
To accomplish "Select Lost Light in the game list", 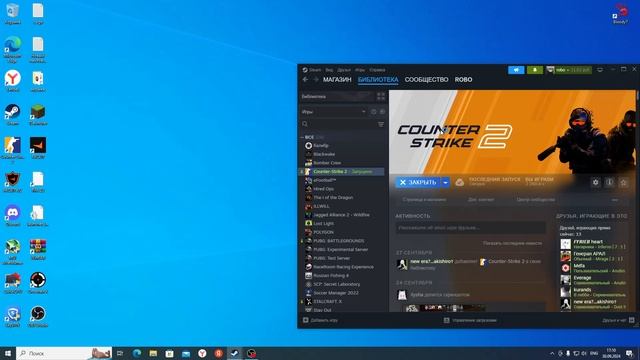I will pyautogui.click(x=323, y=223).
